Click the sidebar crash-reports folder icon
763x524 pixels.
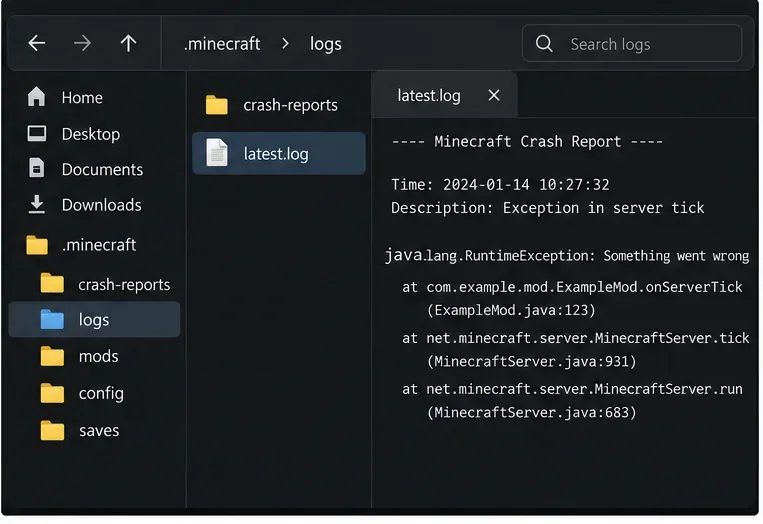click(53, 284)
